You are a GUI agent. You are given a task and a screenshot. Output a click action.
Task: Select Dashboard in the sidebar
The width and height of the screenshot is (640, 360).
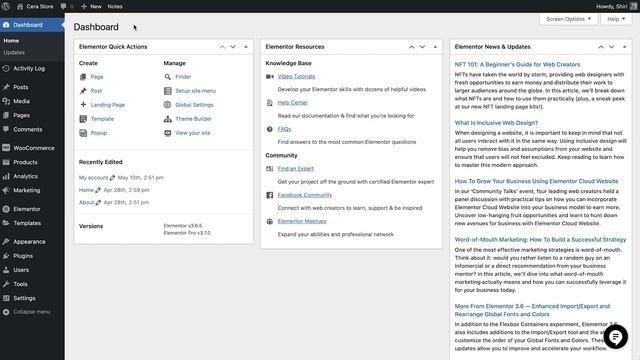[x=32, y=25]
